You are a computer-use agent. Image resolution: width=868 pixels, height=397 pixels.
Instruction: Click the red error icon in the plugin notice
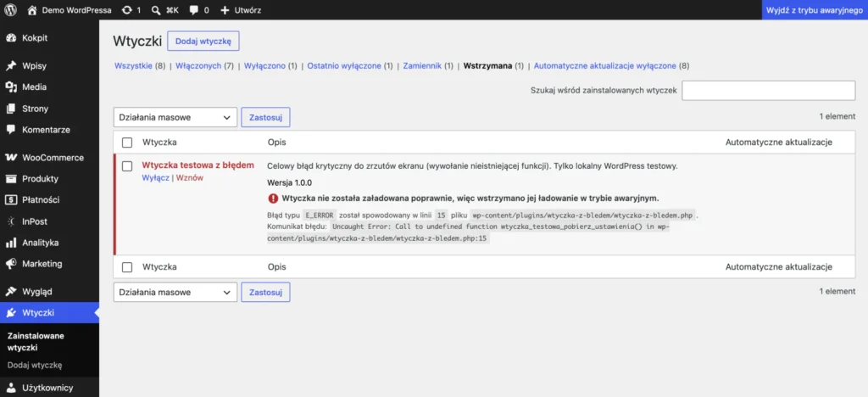(273, 198)
